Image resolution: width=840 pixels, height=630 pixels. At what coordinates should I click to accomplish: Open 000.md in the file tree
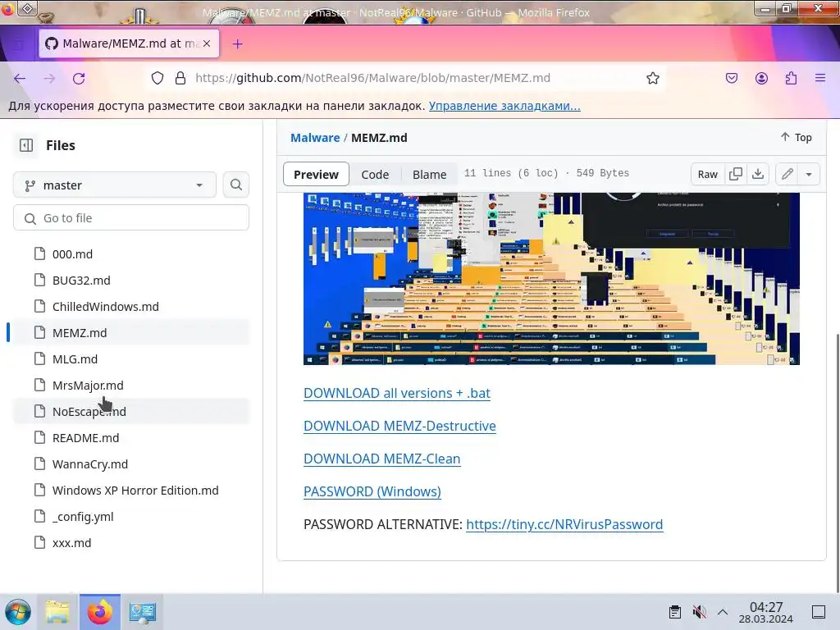[x=131, y=254]
